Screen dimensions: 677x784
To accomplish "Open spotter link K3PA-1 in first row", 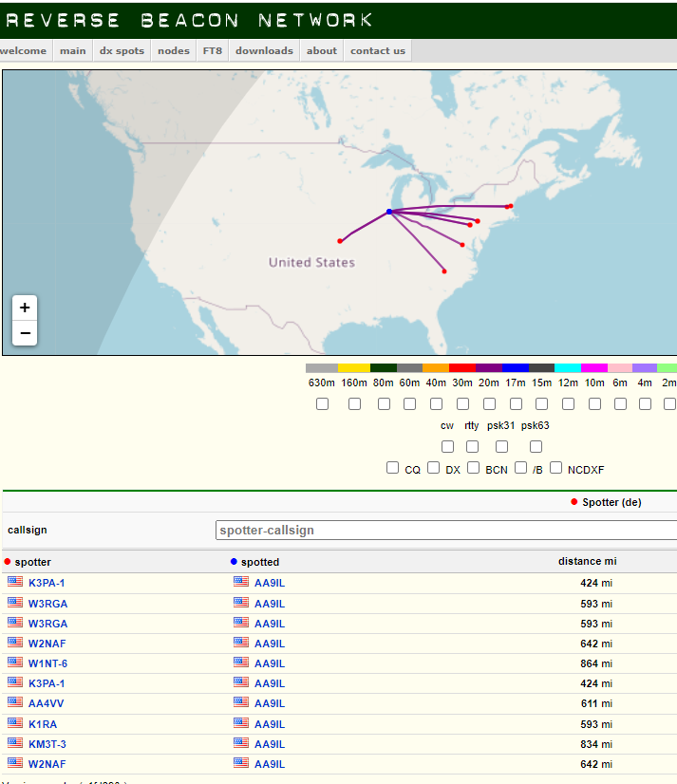I will [47, 583].
